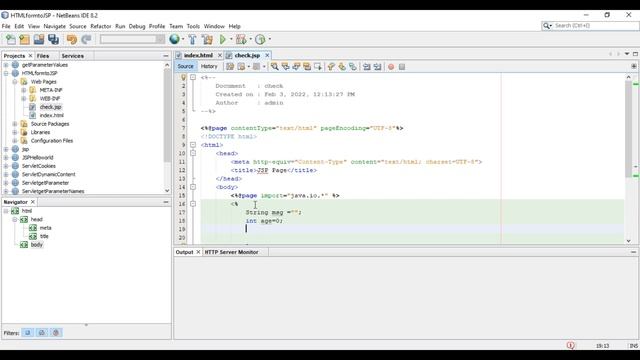This screenshot has height=360, width=640.
Task: Switch to the Files tab
Action: 43,56
